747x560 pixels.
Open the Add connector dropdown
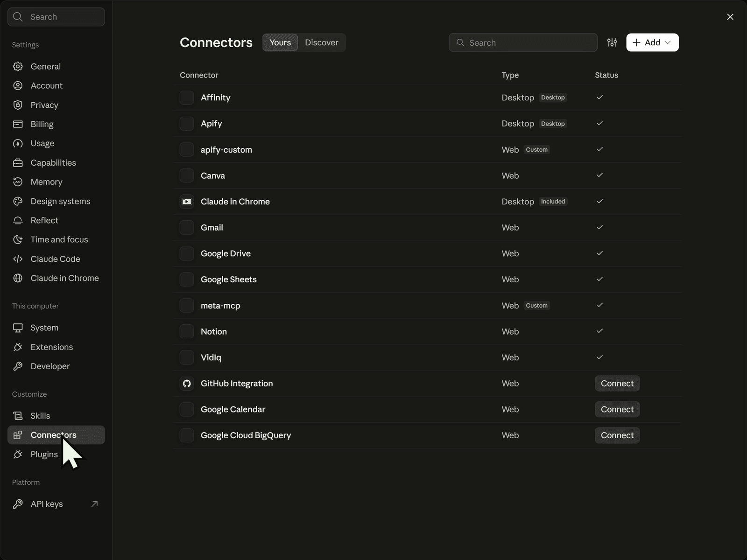point(652,42)
